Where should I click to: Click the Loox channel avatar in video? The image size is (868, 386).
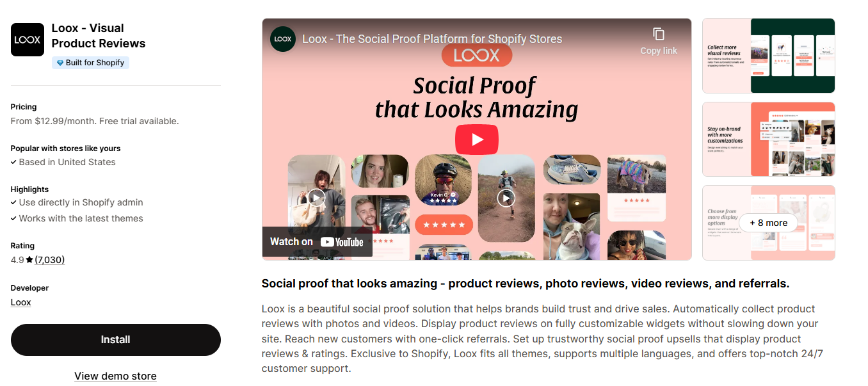coord(283,39)
